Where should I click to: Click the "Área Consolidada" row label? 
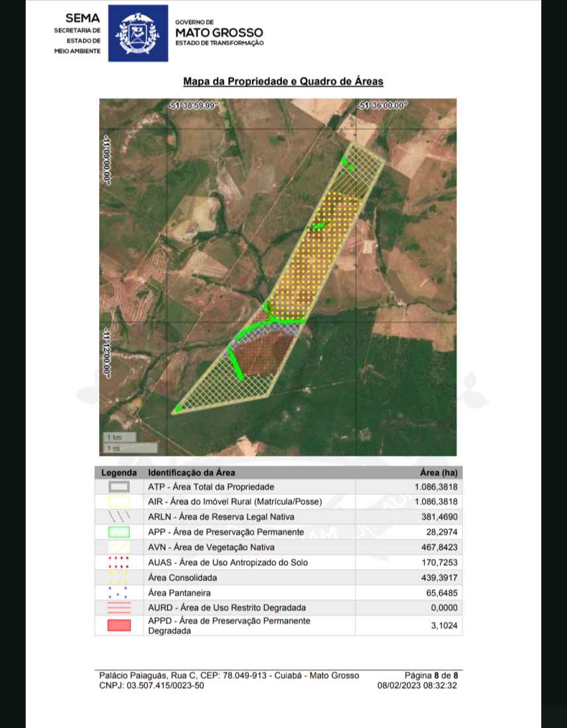(x=183, y=578)
